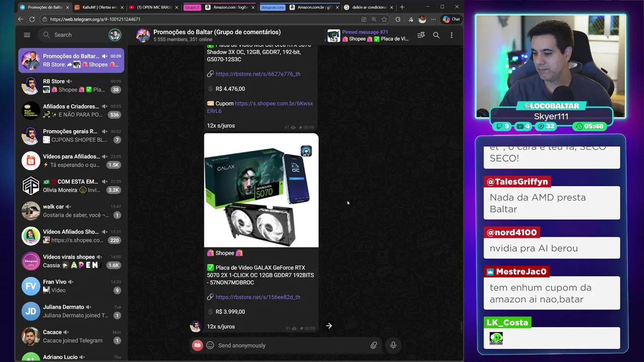
Task: Switch to daikin ar condicionado tab
Action: click(369, 7)
